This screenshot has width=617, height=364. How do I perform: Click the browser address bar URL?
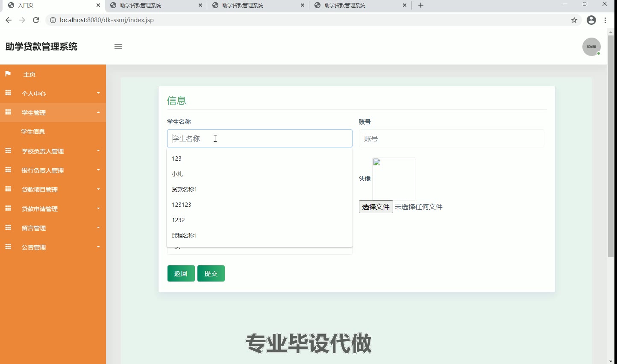pyautogui.click(x=107, y=20)
